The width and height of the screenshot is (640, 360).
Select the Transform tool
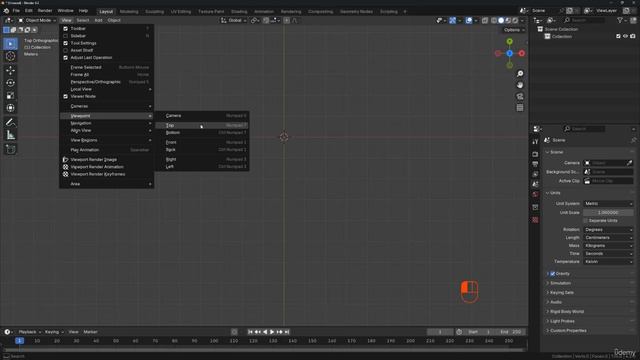pyautogui.click(x=11, y=108)
